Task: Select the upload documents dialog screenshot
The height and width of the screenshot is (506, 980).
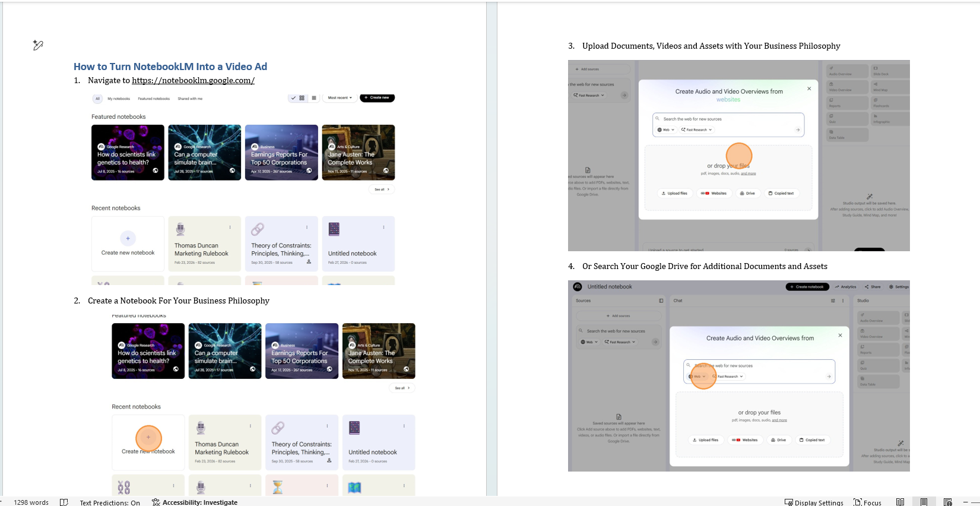Action: point(738,156)
